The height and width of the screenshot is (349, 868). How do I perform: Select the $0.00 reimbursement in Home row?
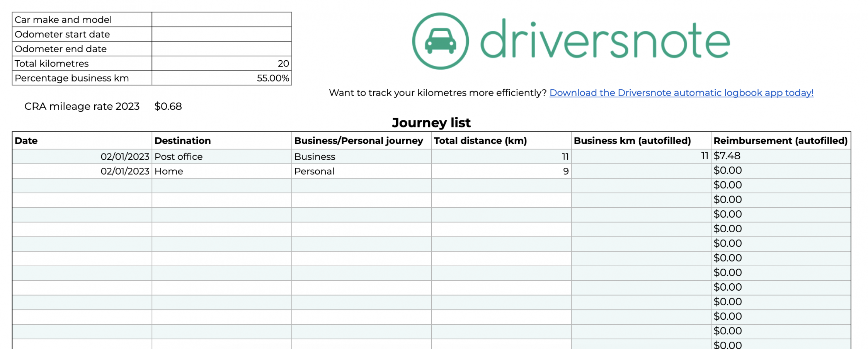[781, 171]
